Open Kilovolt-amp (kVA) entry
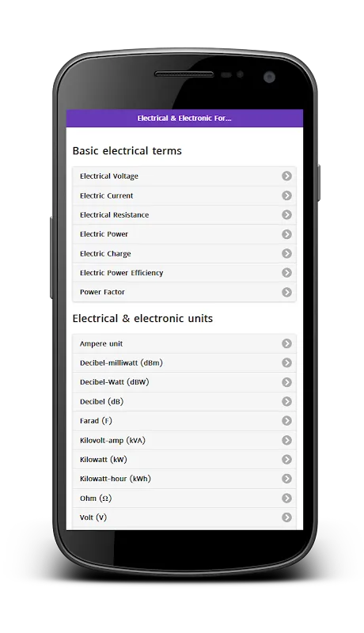 tap(184, 440)
